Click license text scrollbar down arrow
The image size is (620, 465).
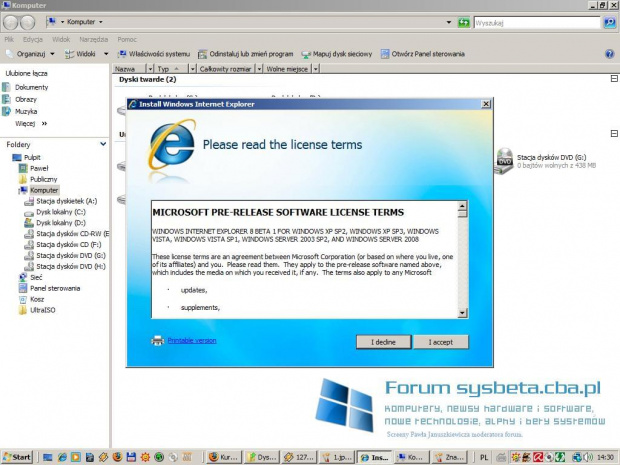(462, 313)
